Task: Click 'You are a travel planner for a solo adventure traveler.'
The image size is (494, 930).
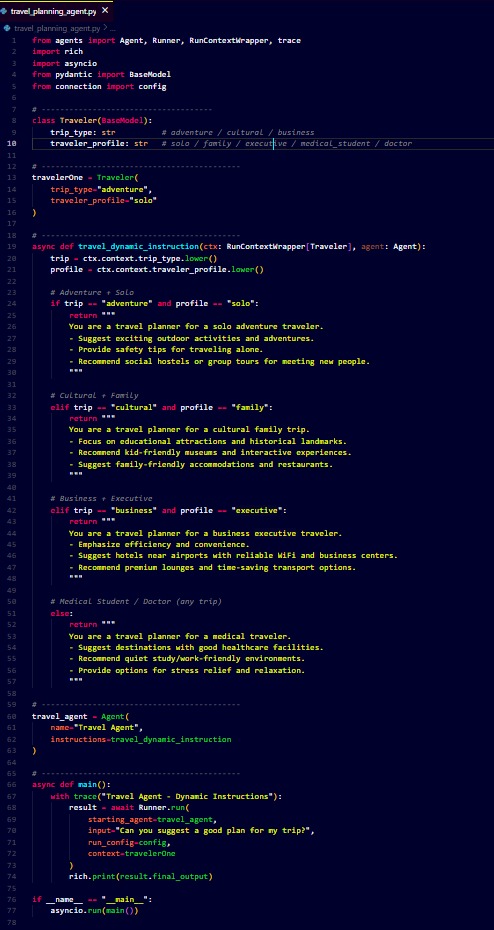Action: click(196, 327)
